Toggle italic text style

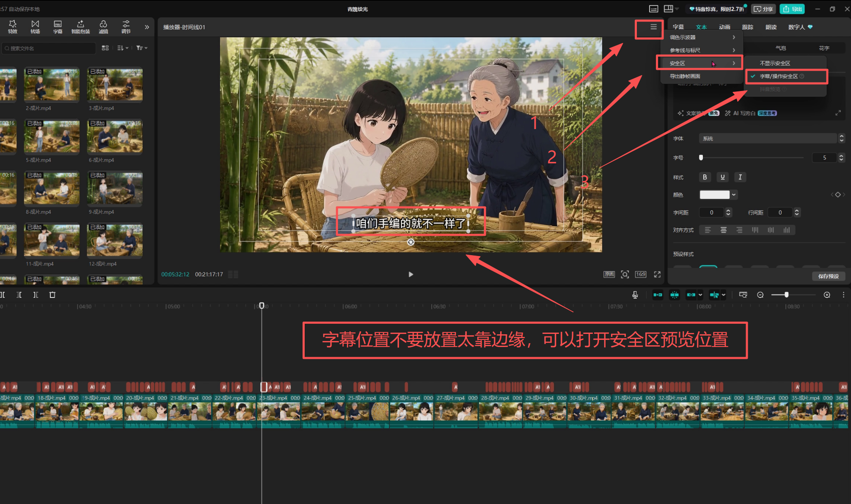coord(740,177)
